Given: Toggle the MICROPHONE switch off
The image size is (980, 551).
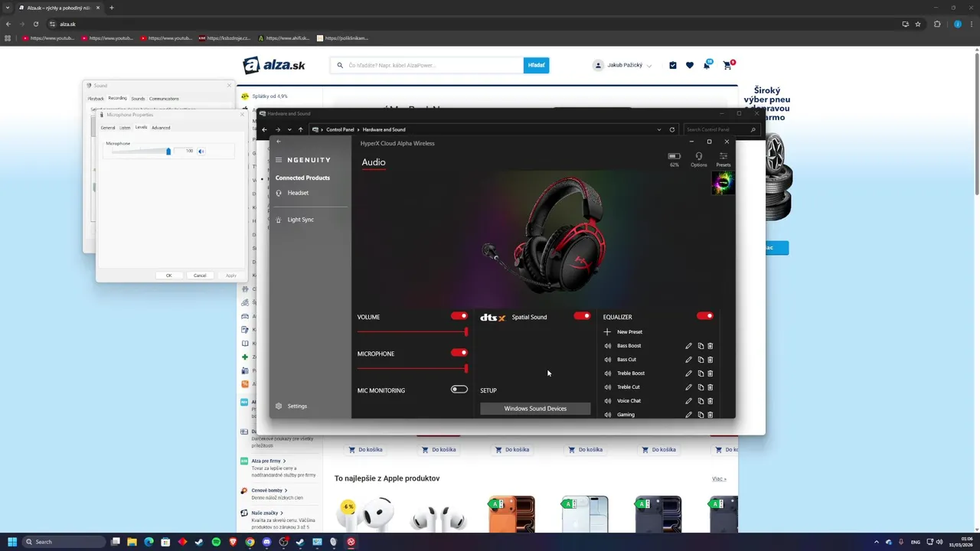Looking at the screenshot, I should point(459,352).
